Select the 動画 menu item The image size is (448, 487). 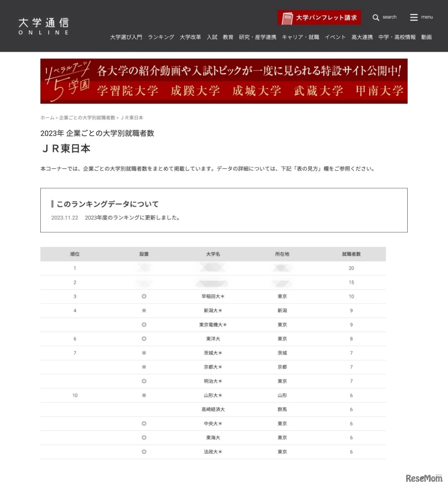[x=426, y=37]
